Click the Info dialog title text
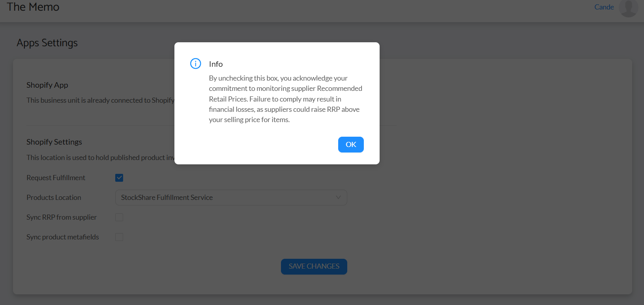Screen dimensions: 644x305 tap(216, 64)
